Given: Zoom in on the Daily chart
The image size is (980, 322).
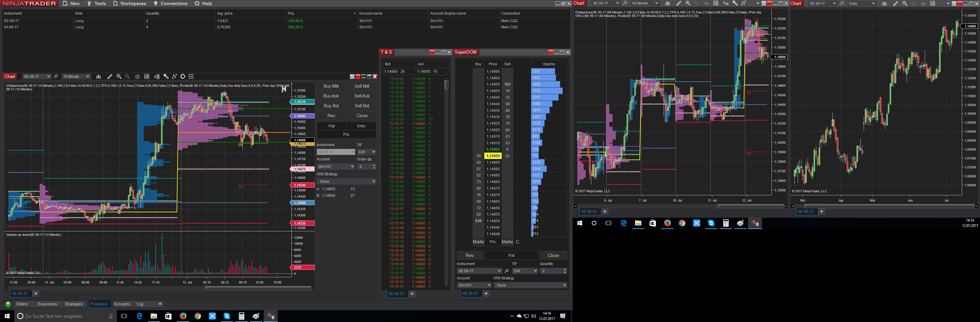Looking at the screenshot, I should pos(905,3).
